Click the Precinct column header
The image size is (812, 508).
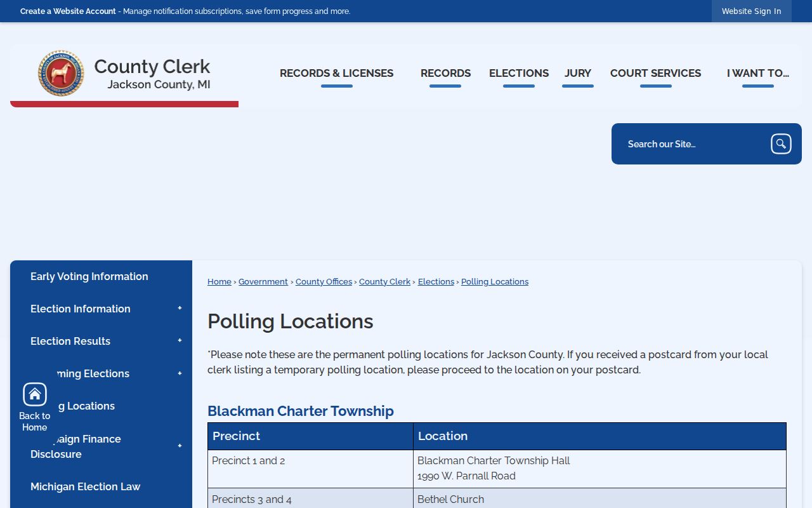(310, 436)
